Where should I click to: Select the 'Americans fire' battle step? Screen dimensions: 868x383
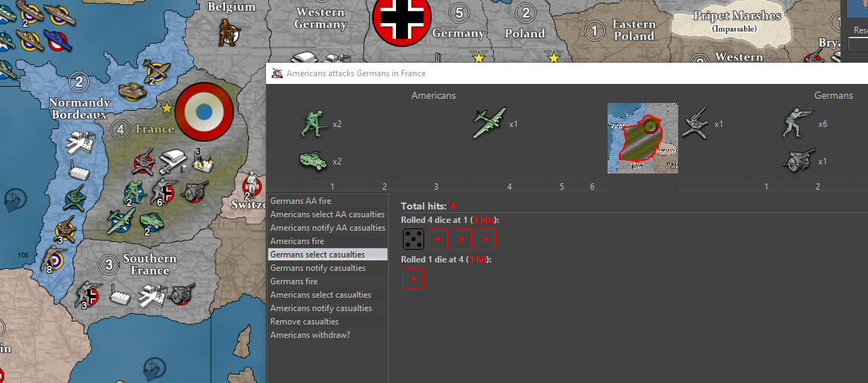pyautogui.click(x=297, y=241)
